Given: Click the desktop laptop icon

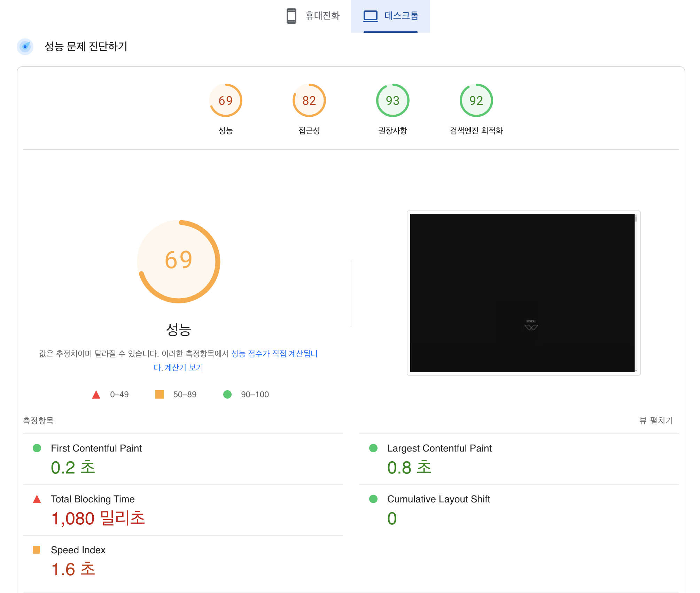Looking at the screenshot, I should (x=370, y=16).
